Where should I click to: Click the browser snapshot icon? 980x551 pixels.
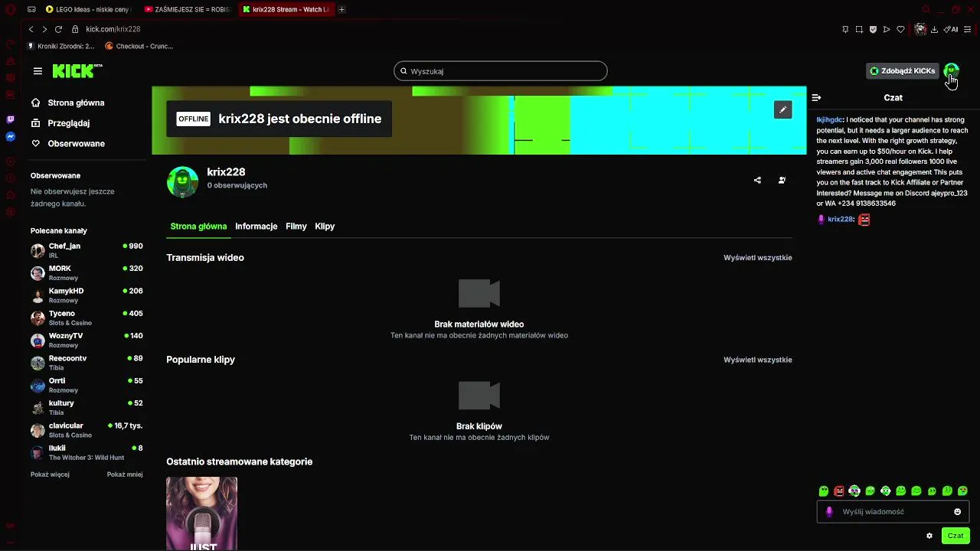click(x=859, y=29)
